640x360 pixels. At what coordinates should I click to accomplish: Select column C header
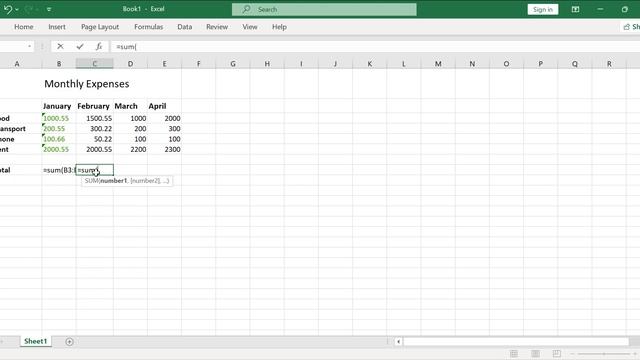point(95,64)
